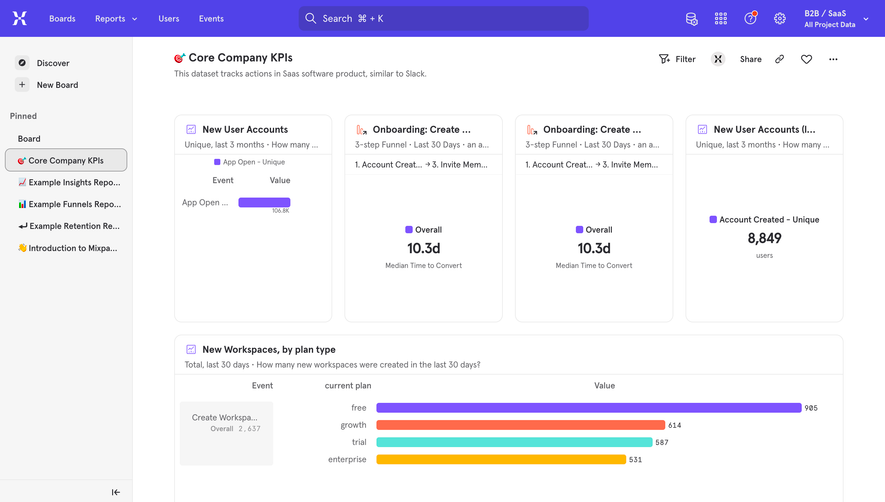
Task: Favorite the board with heart icon
Action: click(807, 59)
